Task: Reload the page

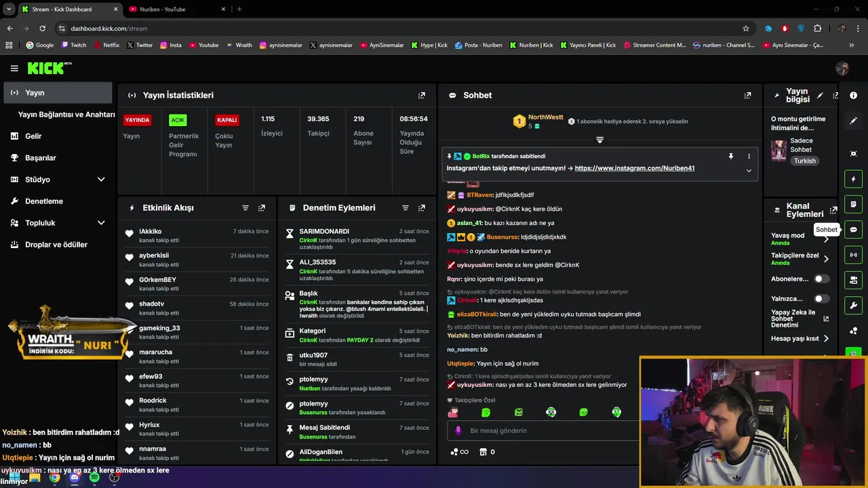Action: (42, 28)
